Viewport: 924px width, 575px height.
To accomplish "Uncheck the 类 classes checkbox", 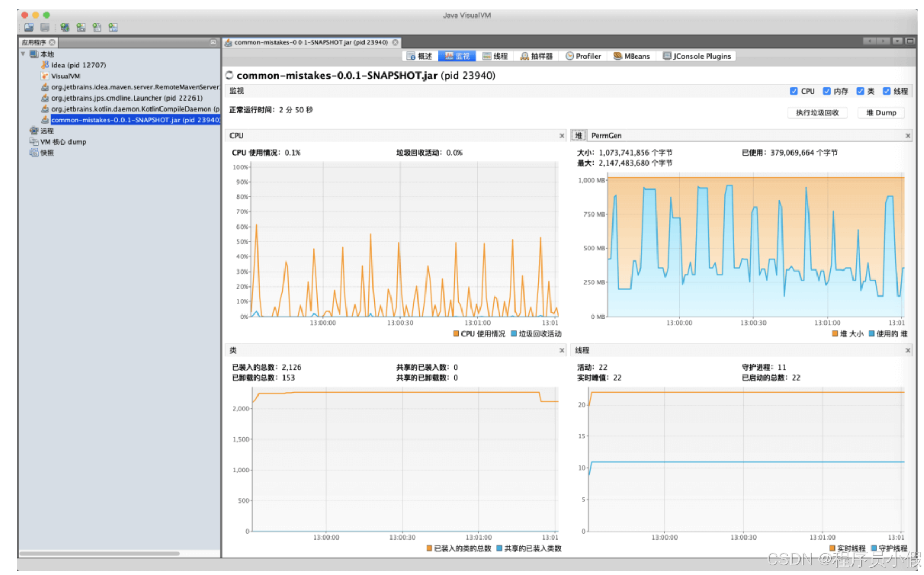I will tap(860, 91).
